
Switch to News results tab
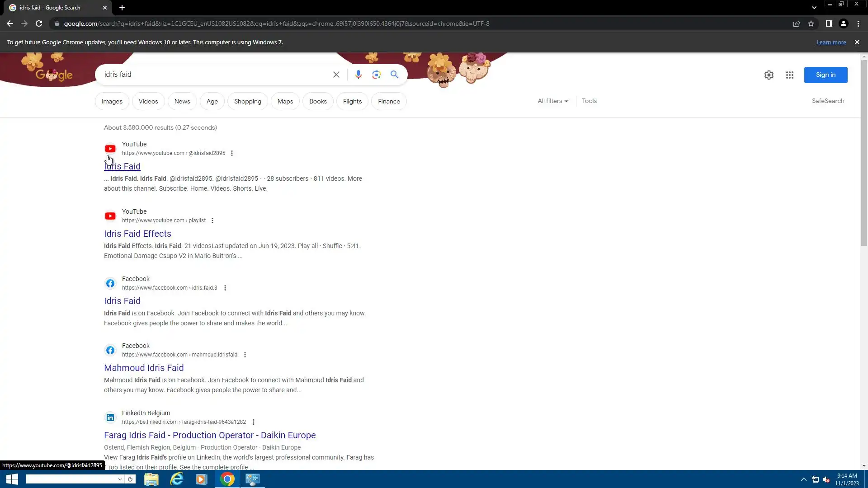coord(182,101)
